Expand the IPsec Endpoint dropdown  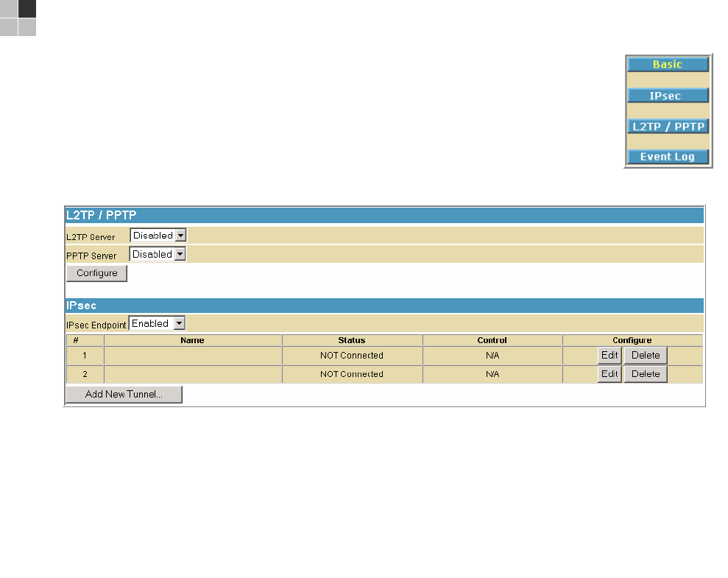[157, 323]
